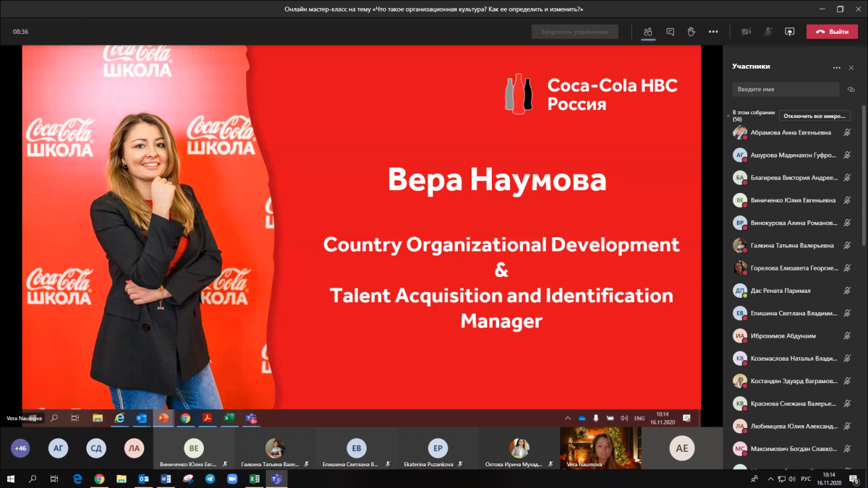Image resolution: width=868 pixels, height=488 pixels.
Task: Select participant Абрамова Анна Евгеньевна
Action: coord(792,132)
